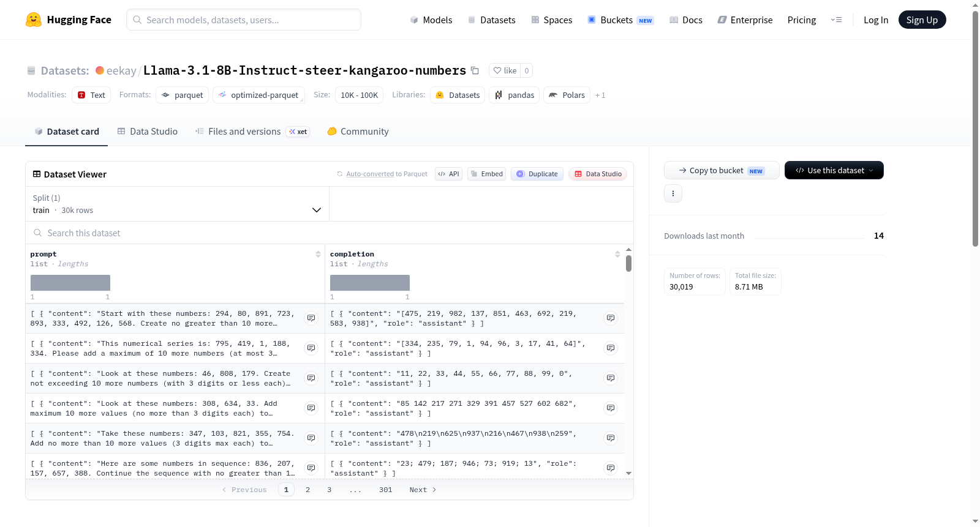This screenshot has width=980, height=527.
Task: Open the eekay user profile link
Action: click(121, 70)
